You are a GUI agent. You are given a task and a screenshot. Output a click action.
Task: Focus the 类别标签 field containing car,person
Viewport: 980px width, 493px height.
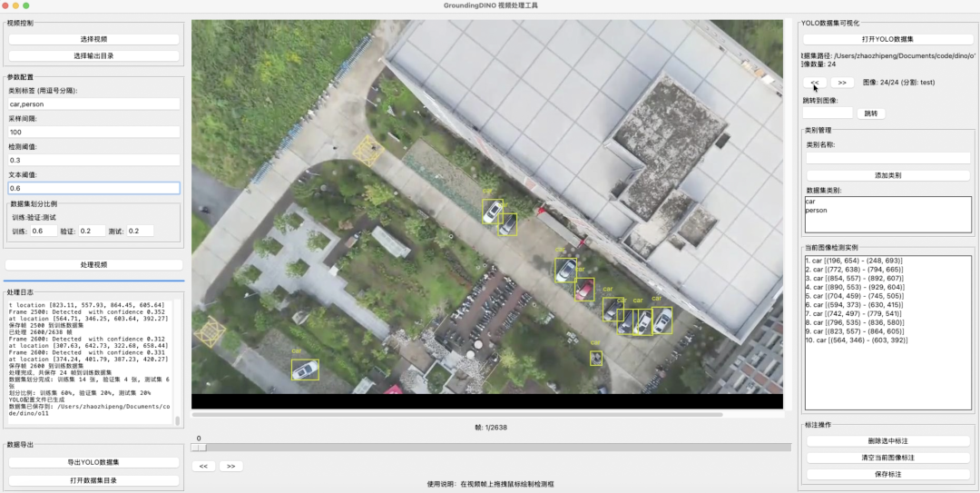coord(93,104)
